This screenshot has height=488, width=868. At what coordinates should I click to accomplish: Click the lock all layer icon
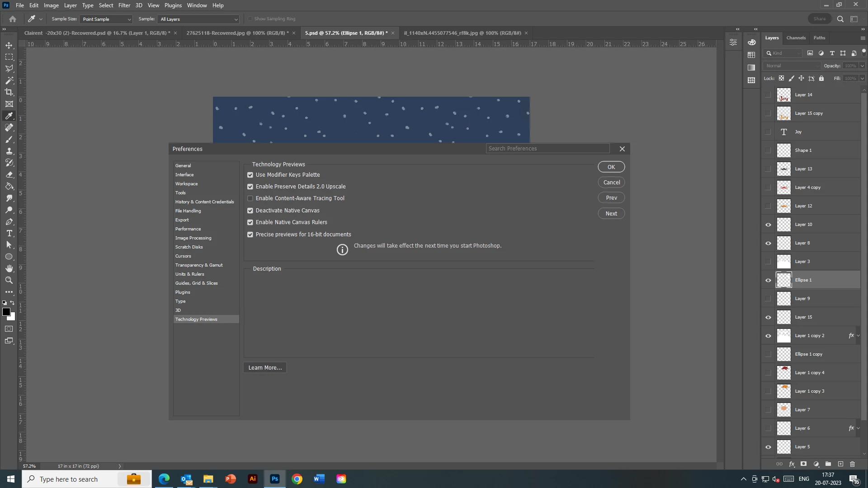click(821, 78)
